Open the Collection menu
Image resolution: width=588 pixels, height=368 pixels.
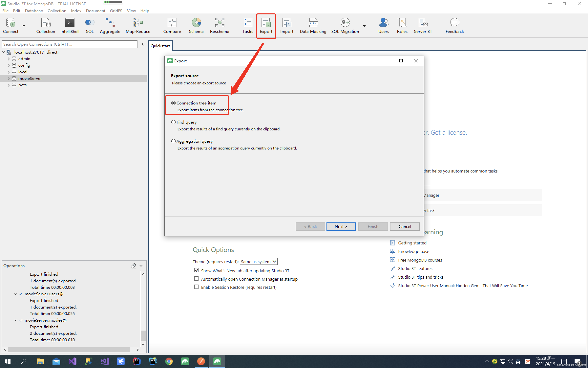(x=57, y=11)
